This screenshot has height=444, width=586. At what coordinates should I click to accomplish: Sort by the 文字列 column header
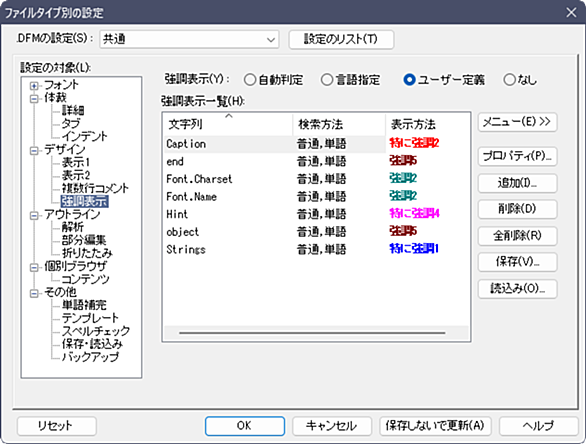point(228,124)
